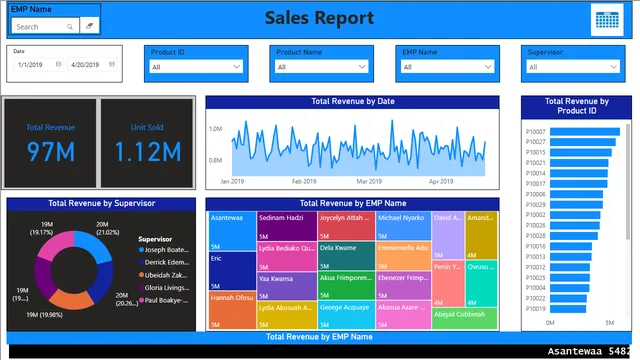
Task: Open the Product ID dropdown
Action: pyautogui.click(x=196, y=67)
